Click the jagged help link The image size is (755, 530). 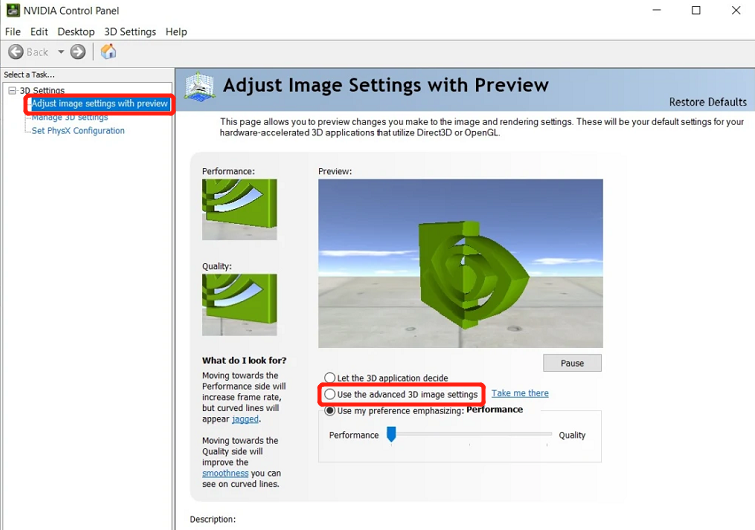(x=245, y=419)
